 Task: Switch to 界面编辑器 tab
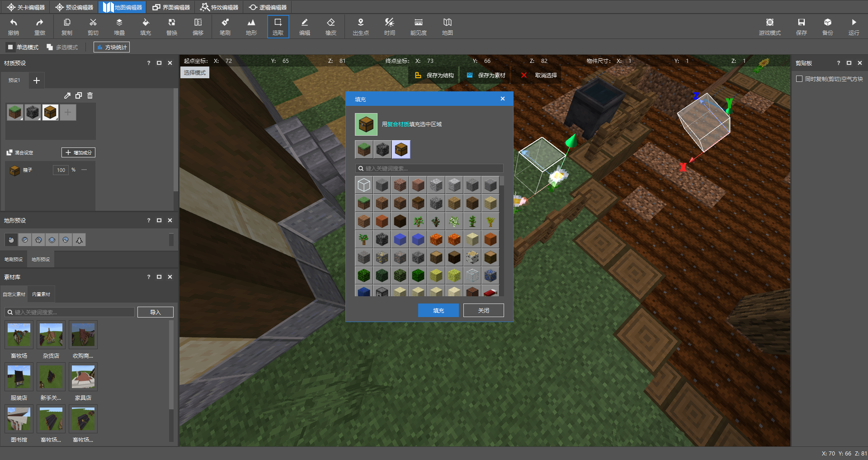pos(171,7)
